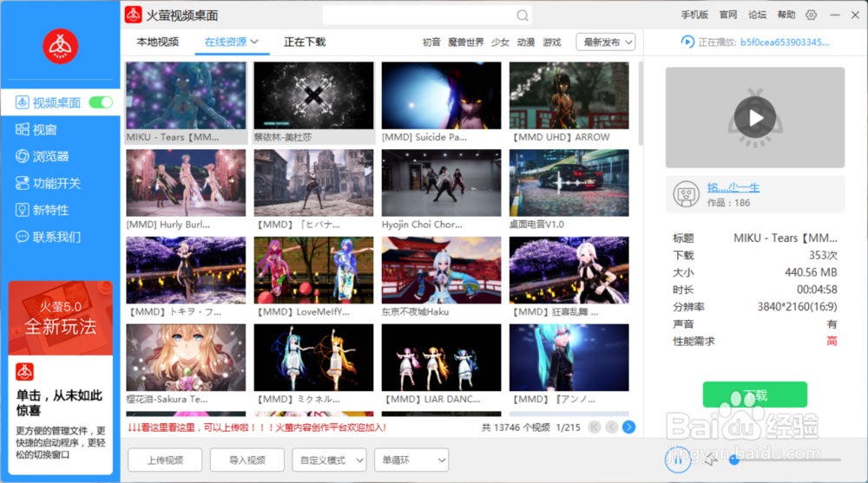Open author 铭...小一生 profile link
The height and width of the screenshot is (483, 868).
tap(733, 188)
